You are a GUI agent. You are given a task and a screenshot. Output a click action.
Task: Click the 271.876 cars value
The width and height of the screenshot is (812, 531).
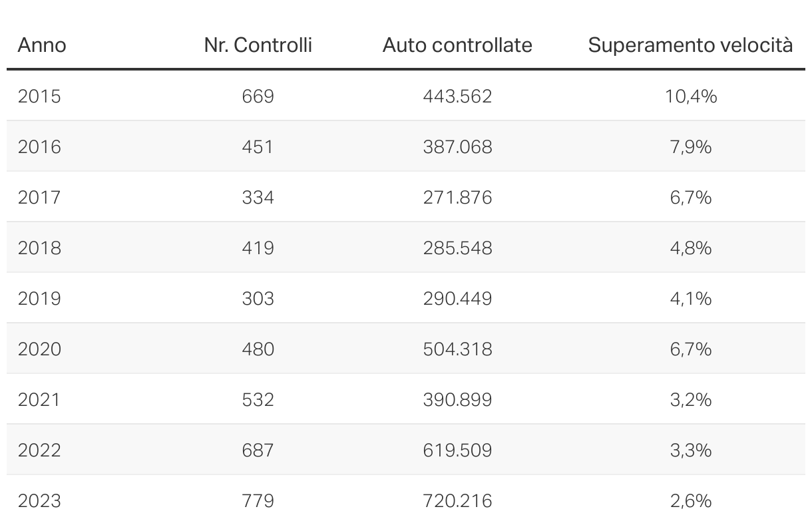[457, 198]
